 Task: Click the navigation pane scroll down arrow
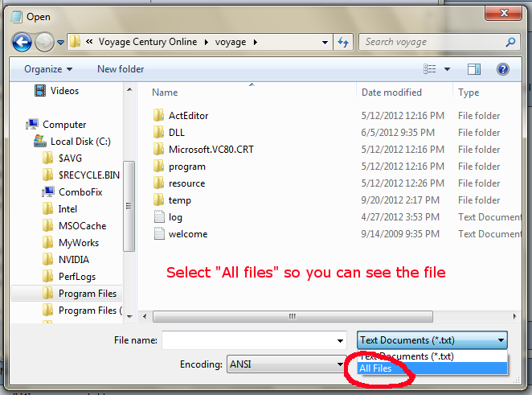pos(129,316)
